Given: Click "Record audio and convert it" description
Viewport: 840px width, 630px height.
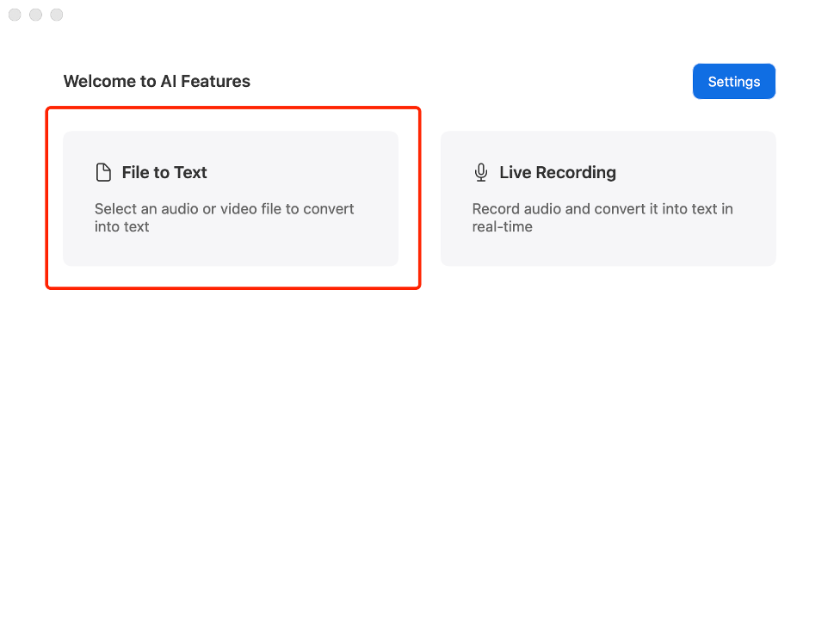Looking at the screenshot, I should 602,209.
